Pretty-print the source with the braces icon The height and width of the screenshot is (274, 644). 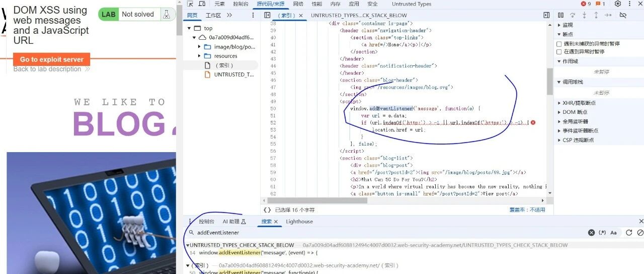click(267, 210)
